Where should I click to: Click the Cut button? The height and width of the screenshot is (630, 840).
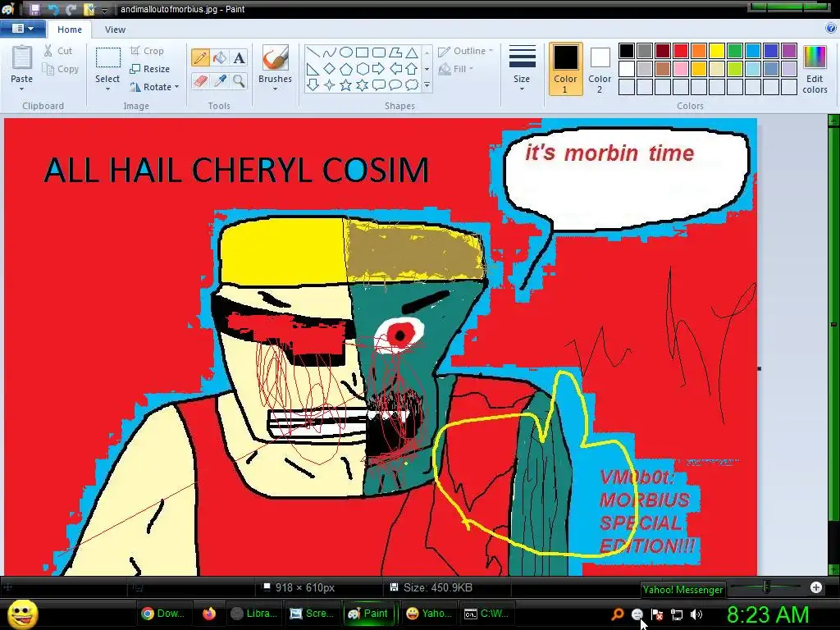point(58,51)
